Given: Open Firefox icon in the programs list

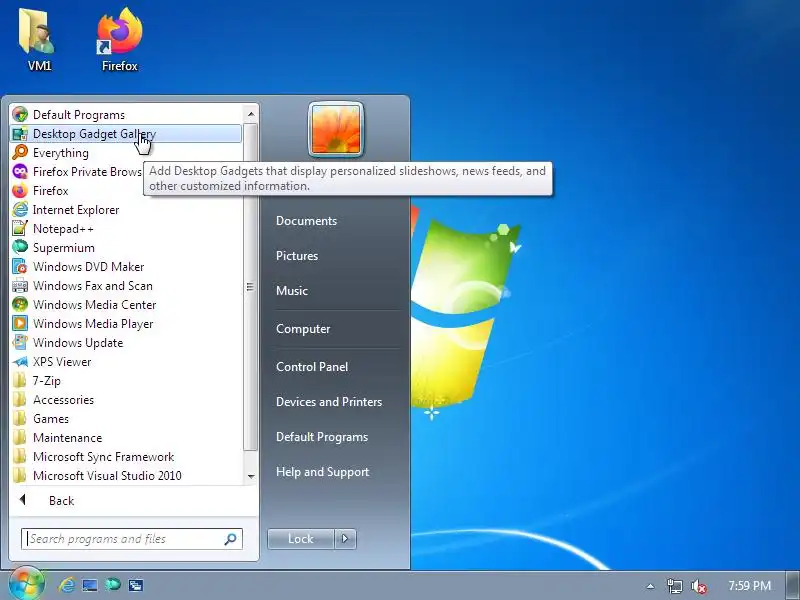Looking at the screenshot, I should [20, 190].
